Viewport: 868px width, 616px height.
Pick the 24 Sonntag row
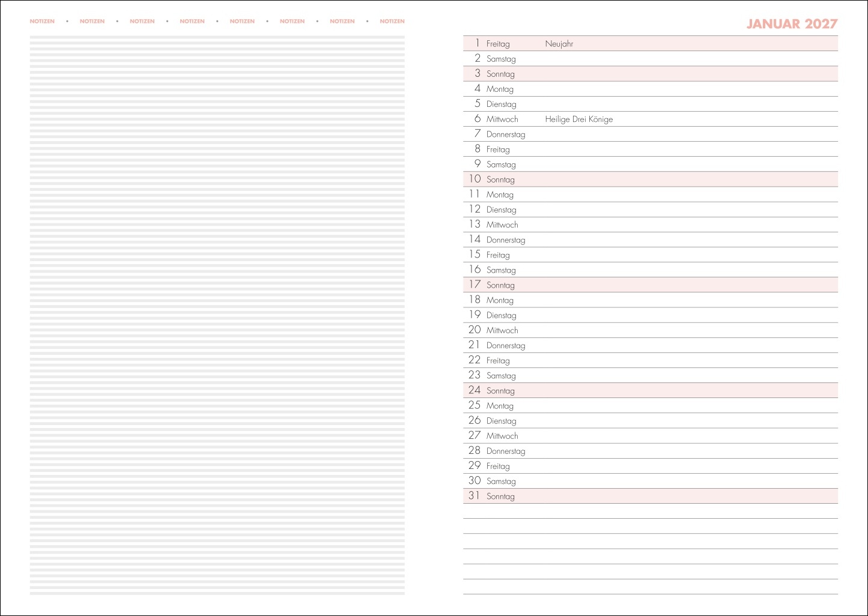pos(650,391)
